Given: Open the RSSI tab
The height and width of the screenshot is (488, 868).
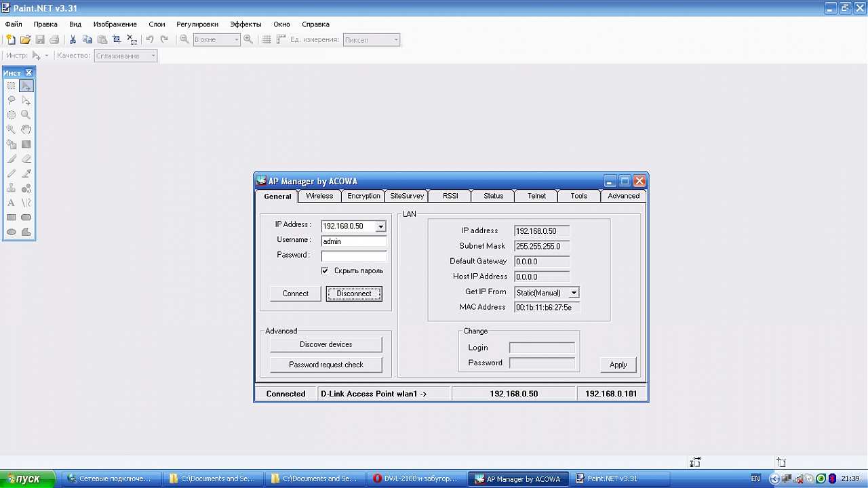Looking at the screenshot, I should 450,196.
